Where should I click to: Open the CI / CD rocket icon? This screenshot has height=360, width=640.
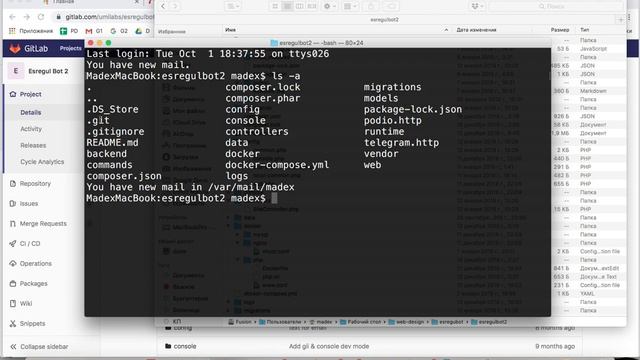(13, 244)
